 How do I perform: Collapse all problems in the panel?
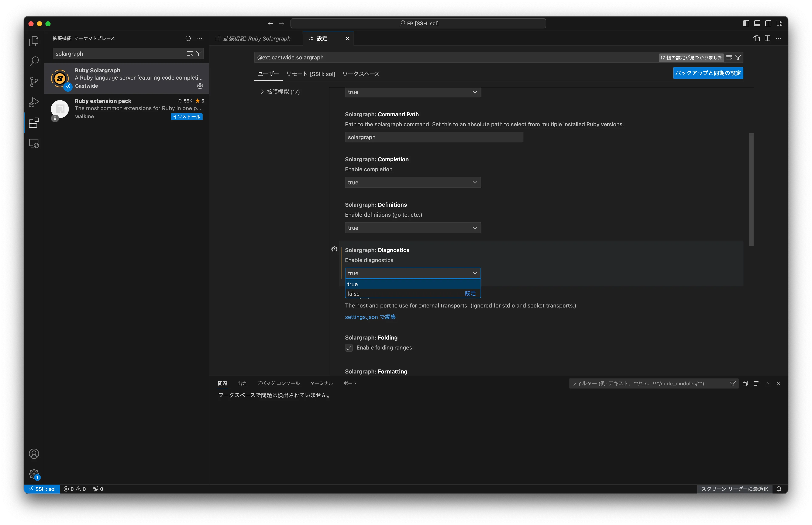745,383
